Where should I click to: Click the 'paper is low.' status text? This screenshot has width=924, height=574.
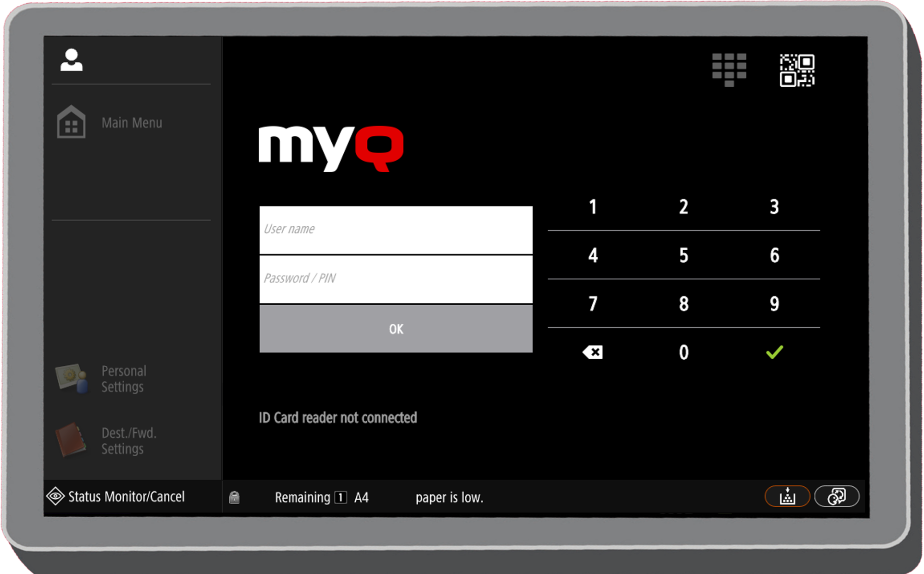[449, 497]
